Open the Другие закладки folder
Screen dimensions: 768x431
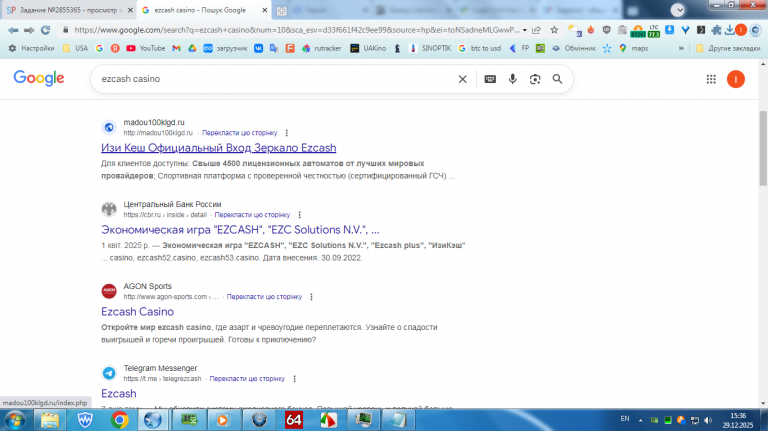click(728, 48)
